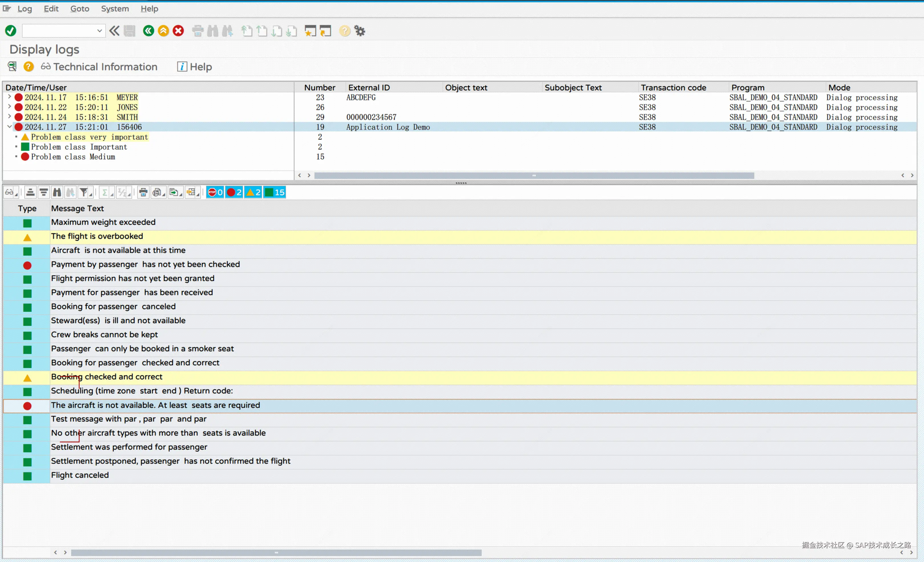Toggle warning messages filter showing 2

point(253,193)
